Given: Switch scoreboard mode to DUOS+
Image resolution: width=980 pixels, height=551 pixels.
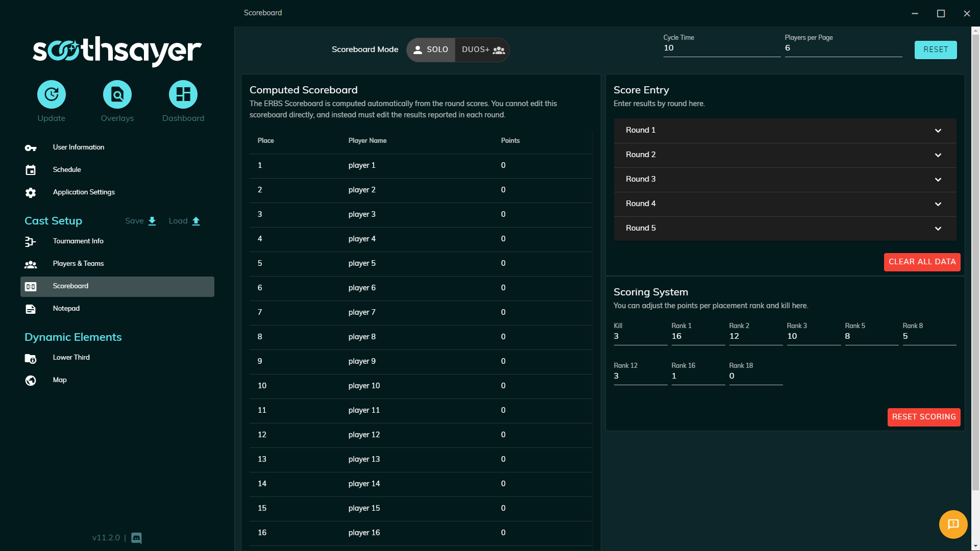Looking at the screenshot, I should click(483, 50).
